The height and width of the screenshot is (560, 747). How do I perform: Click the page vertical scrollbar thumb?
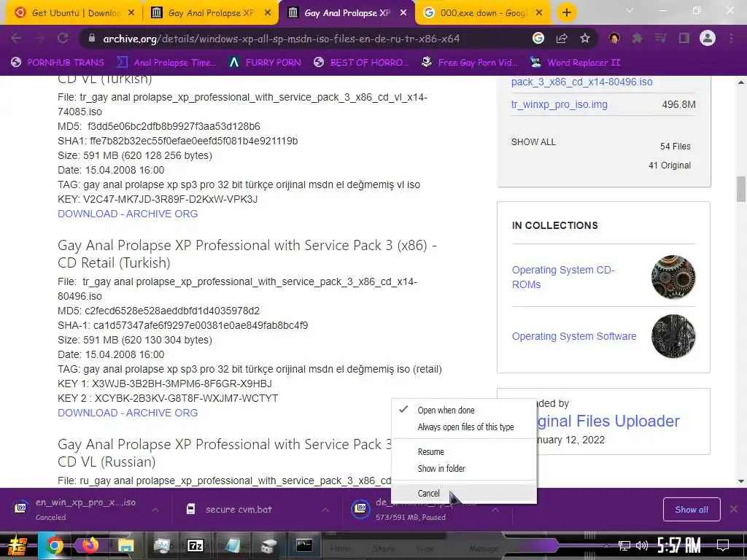(x=741, y=189)
